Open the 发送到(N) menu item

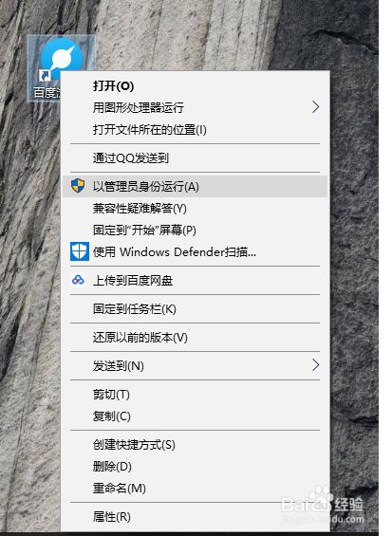point(195,366)
